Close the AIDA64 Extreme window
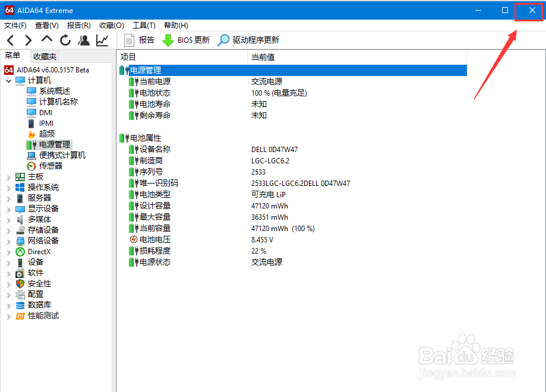This screenshot has width=546, height=392. pyautogui.click(x=532, y=11)
